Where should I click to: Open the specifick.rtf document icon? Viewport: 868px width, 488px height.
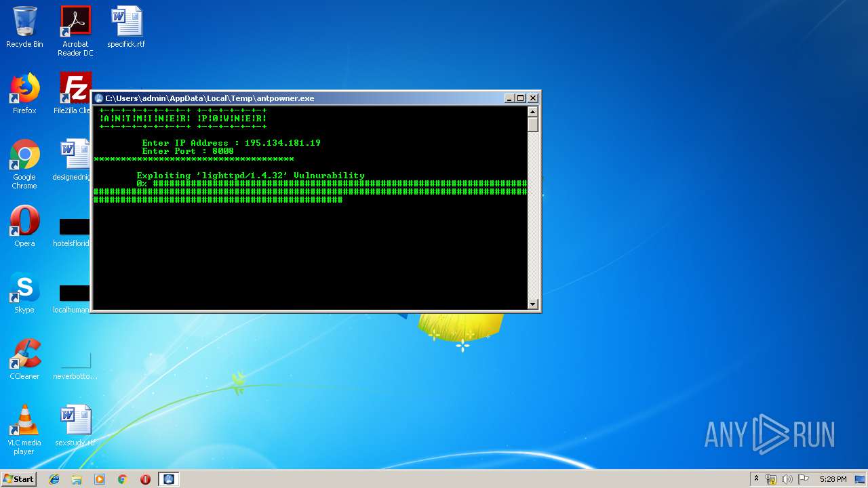click(126, 28)
